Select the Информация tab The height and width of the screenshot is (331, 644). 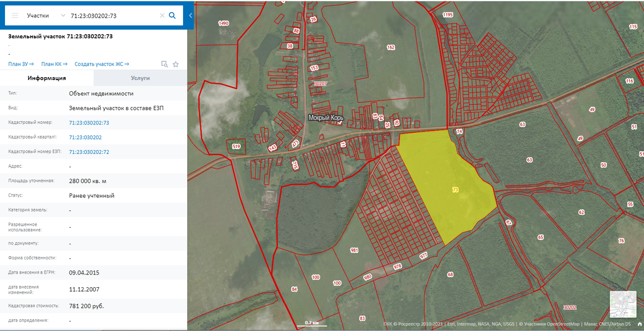[x=47, y=78]
